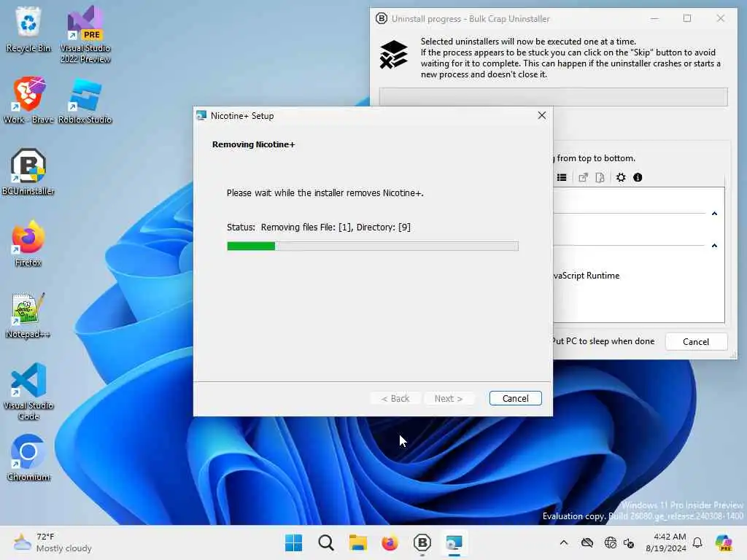
Task: Open the clock and date panel
Action: click(665, 542)
